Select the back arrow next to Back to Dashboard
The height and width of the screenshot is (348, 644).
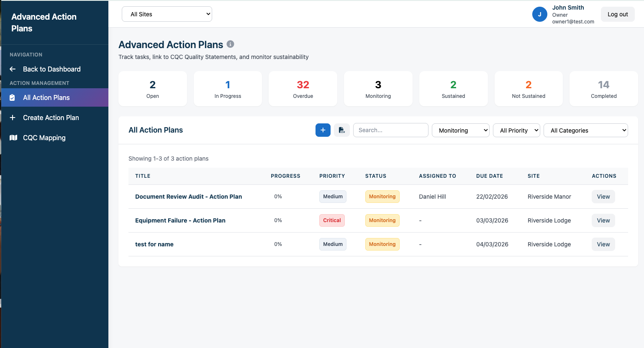coord(12,69)
